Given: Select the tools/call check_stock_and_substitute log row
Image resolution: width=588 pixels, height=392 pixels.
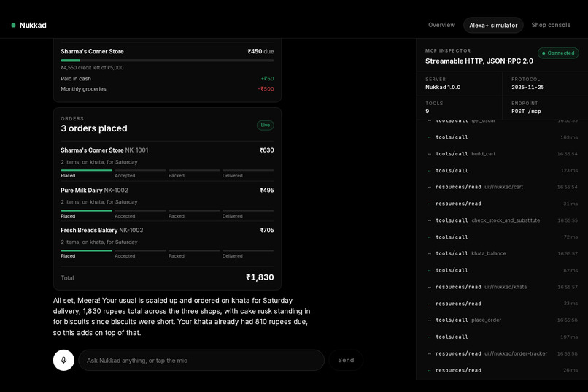Looking at the screenshot, I should click(x=502, y=220).
